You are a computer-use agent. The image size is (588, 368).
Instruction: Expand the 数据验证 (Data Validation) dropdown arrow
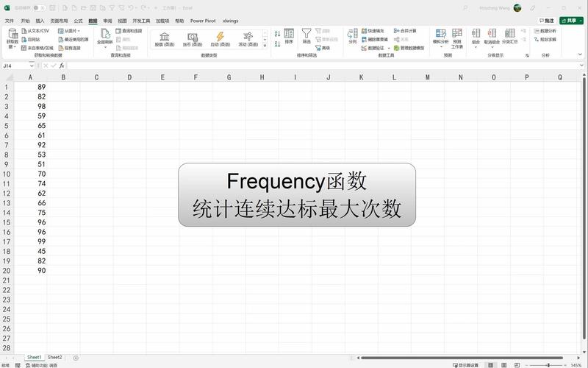point(389,48)
